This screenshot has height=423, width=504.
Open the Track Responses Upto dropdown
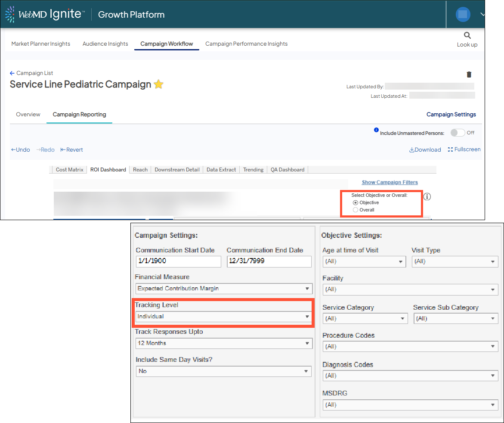pyautogui.click(x=223, y=343)
